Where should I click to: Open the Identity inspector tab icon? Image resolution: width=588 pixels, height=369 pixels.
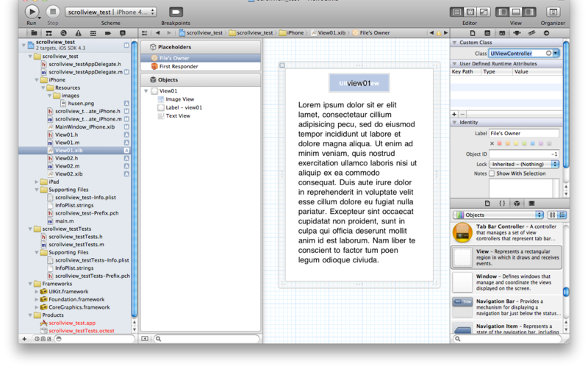pos(502,33)
